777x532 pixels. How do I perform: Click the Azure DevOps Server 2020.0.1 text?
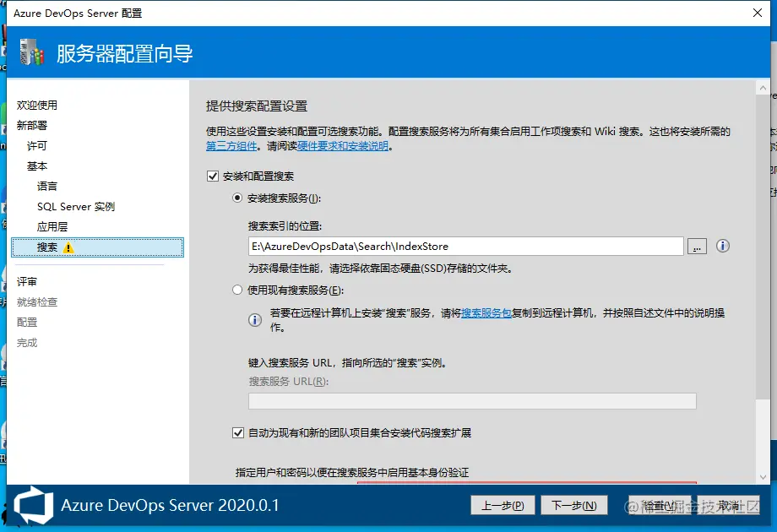[170, 505]
